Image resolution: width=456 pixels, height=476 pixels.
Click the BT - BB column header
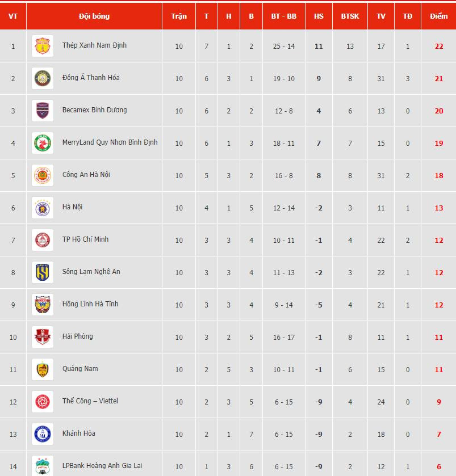point(283,16)
